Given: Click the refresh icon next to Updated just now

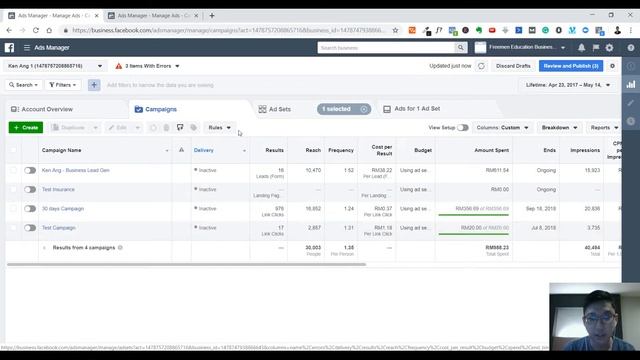Looking at the screenshot, I should click(481, 66).
